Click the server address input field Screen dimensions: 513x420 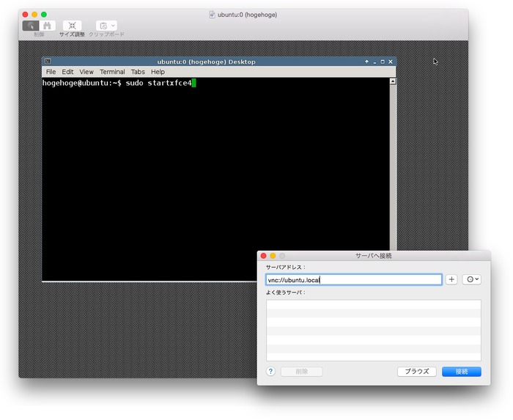[354, 280]
